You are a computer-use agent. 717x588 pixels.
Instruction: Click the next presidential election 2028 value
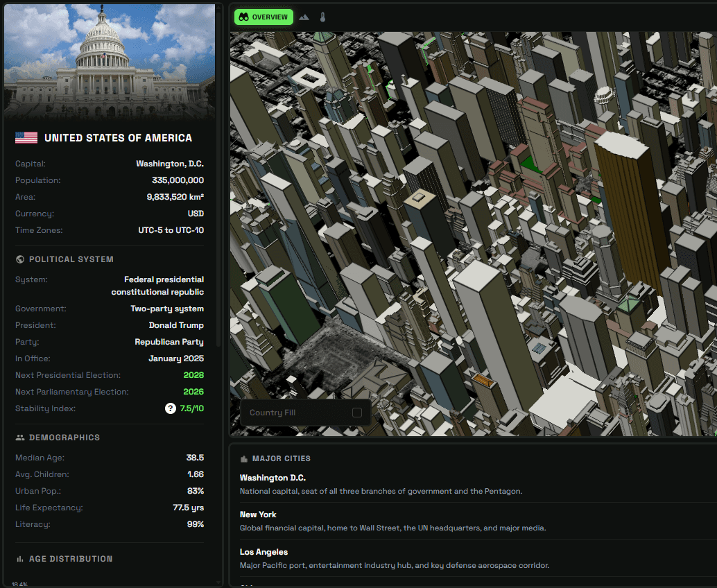pyautogui.click(x=193, y=375)
